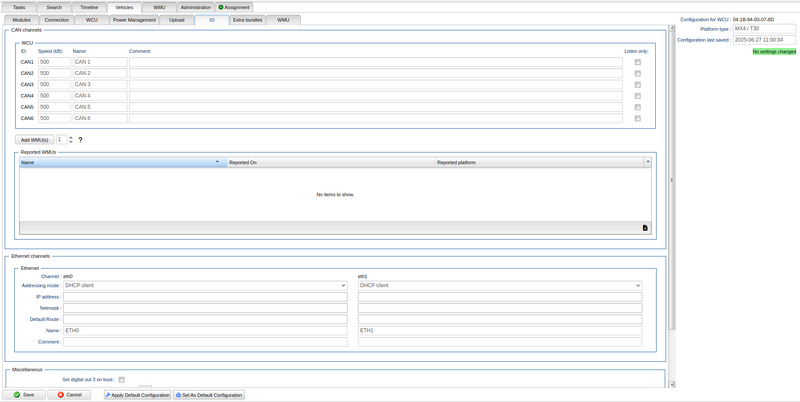
Task: Switch to the Power Management tab
Action: (x=134, y=19)
